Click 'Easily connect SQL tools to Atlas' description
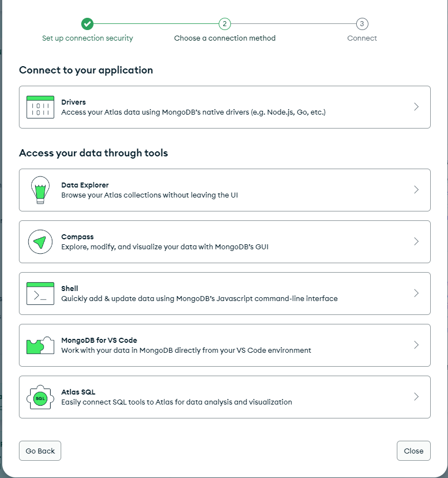448x478 pixels. (x=176, y=402)
